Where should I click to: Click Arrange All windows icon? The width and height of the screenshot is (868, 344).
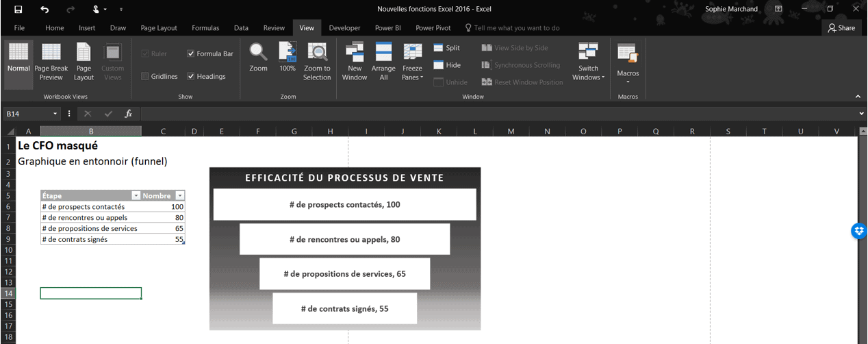click(383, 53)
